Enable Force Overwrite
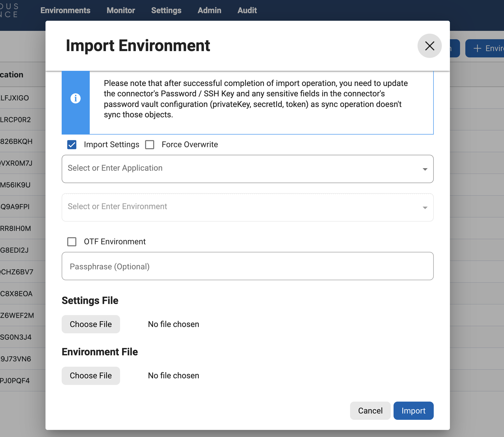 point(150,144)
